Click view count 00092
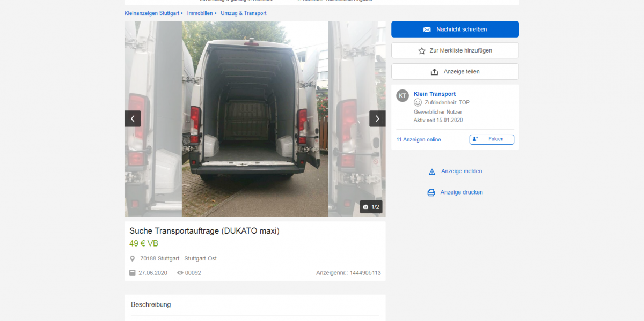 193,273
